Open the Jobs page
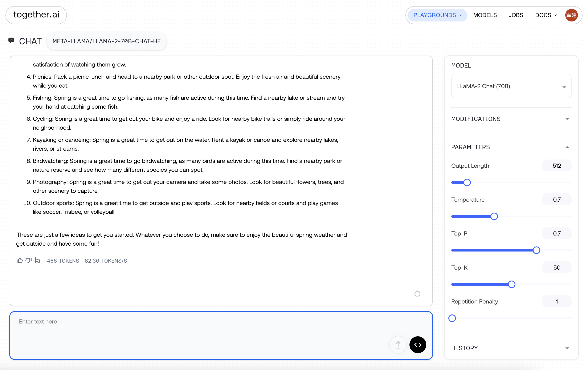The image size is (588, 370). pyautogui.click(x=516, y=15)
